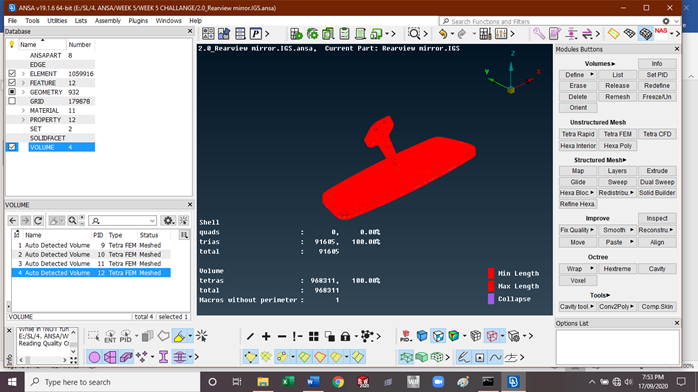Toggle the ELEMENT row checkbox
Image resolution: width=698 pixels, height=392 pixels.
point(12,73)
